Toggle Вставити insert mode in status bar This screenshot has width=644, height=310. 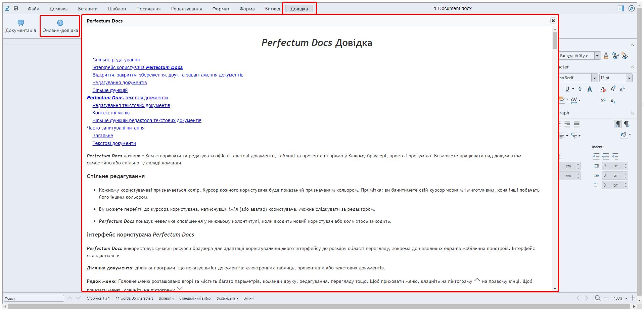click(x=166, y=298)
